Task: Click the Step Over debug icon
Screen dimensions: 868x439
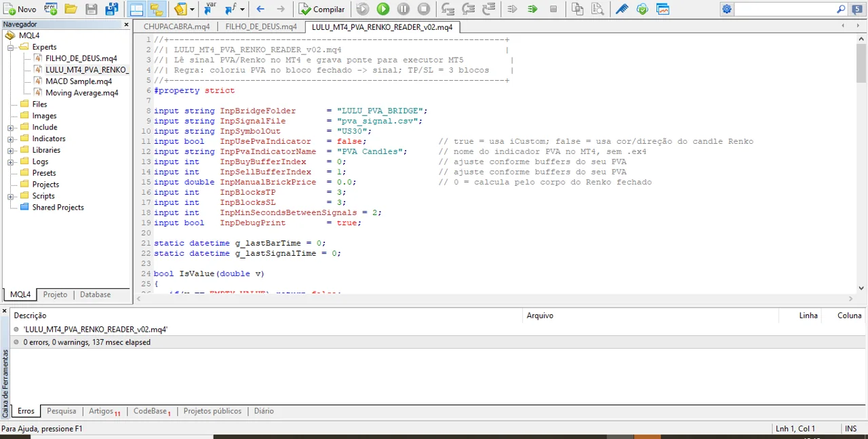Action: (468, 9)
